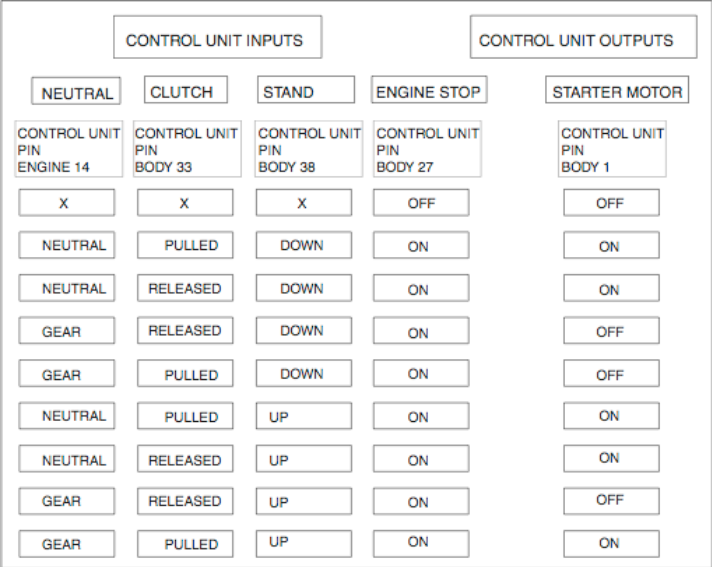
Task: Select the ENGINE STOP column header
Action: [428, 92]
